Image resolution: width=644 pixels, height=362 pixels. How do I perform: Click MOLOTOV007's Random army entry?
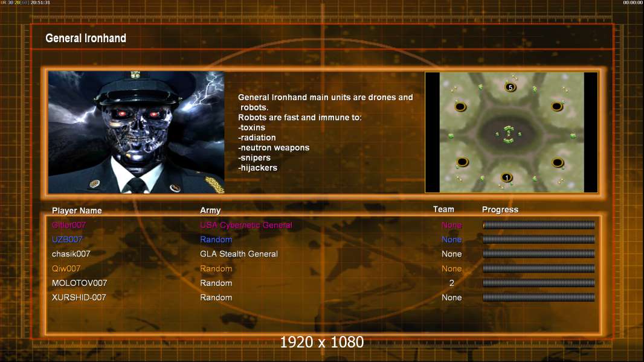[x=216, y=283]
